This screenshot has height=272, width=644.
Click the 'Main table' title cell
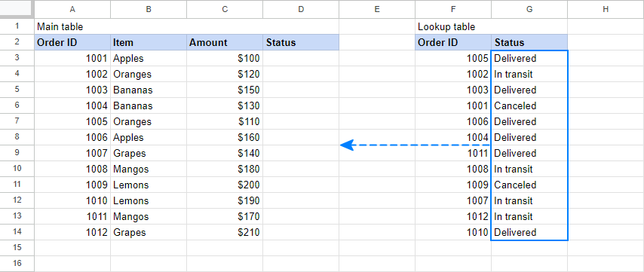click(72, 26)
